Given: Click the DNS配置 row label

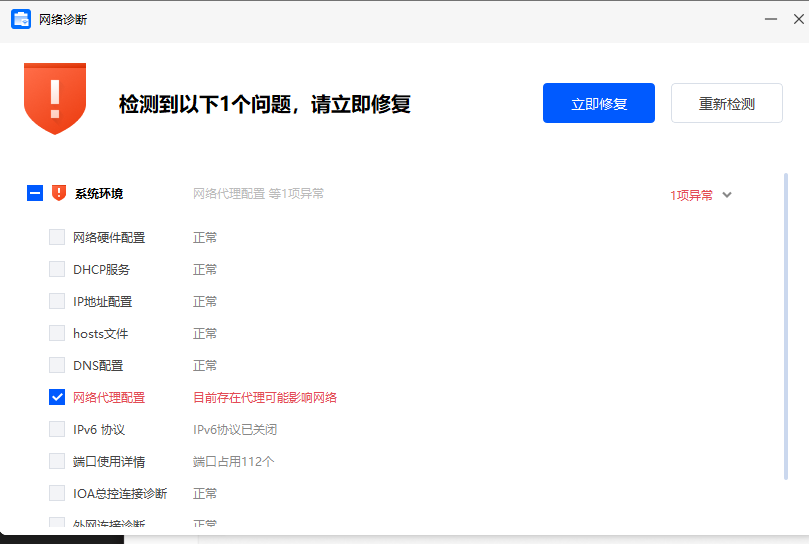Looking at the screenshot, I should pyautogui.click(x=98, y=365).
